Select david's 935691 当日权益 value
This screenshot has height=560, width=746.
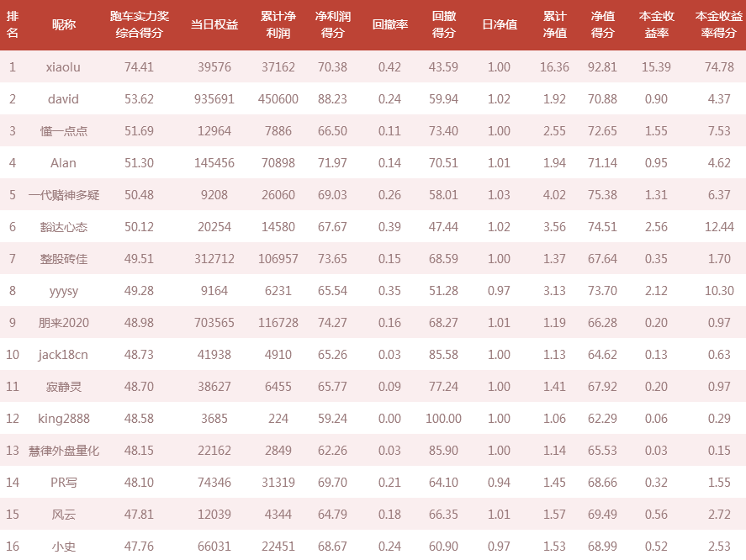[x=214, y=99]
